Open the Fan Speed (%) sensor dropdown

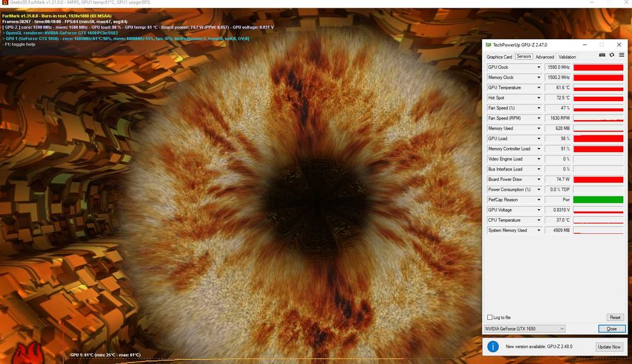538,108
